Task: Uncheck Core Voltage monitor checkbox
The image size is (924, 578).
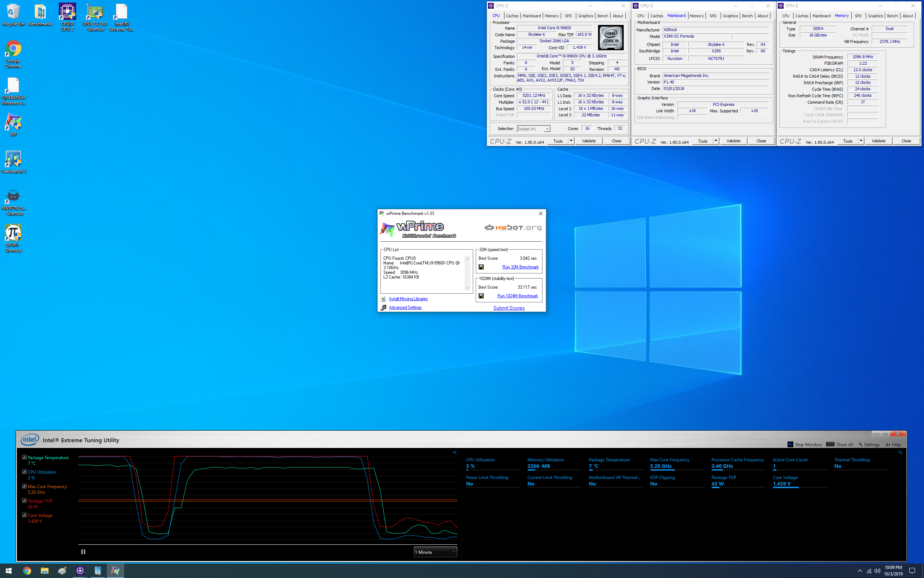Action: pyautogui.click(x=25, y=515)
